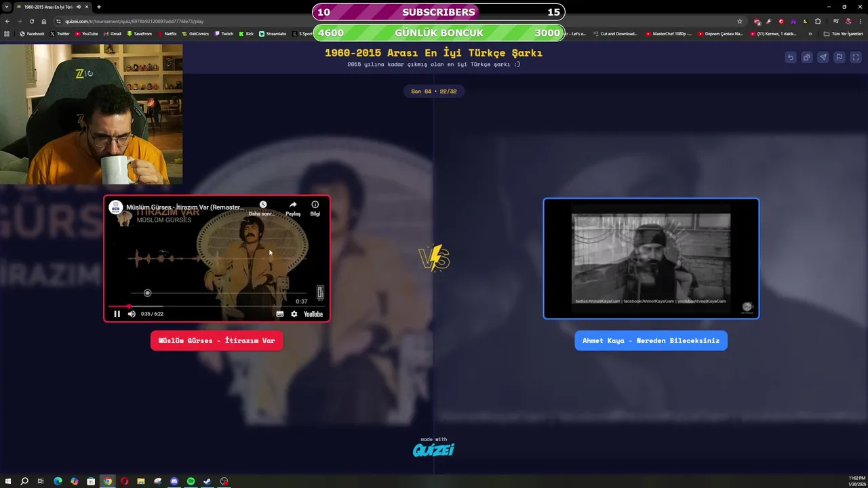Open Microsoft Edge from the taskbar
Viewport: 868px width, 488px height.
click(x=58, y=481)
